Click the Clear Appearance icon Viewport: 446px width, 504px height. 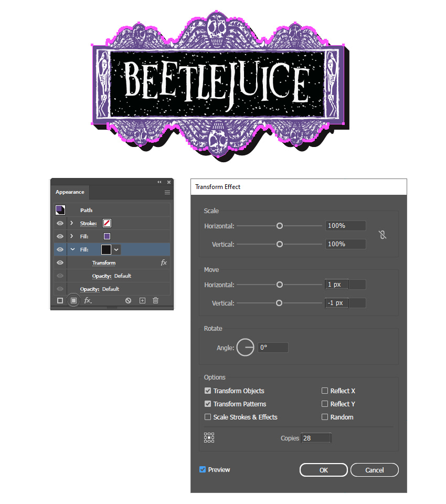point(128,300)
